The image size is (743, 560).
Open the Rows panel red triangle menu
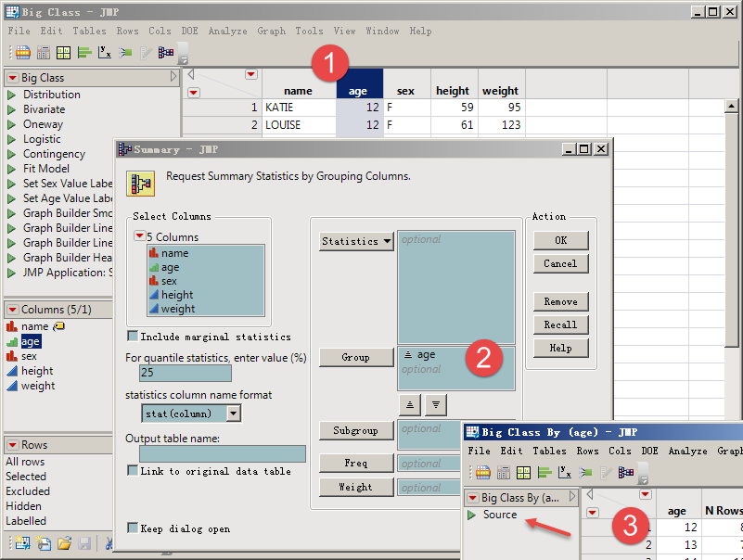pos(13,445)
